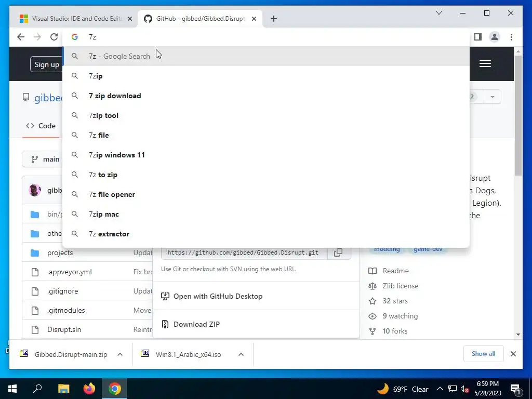Viewport: 532px width, 399px height.
Task: Close the downloads bar
Action: (513, 354)
